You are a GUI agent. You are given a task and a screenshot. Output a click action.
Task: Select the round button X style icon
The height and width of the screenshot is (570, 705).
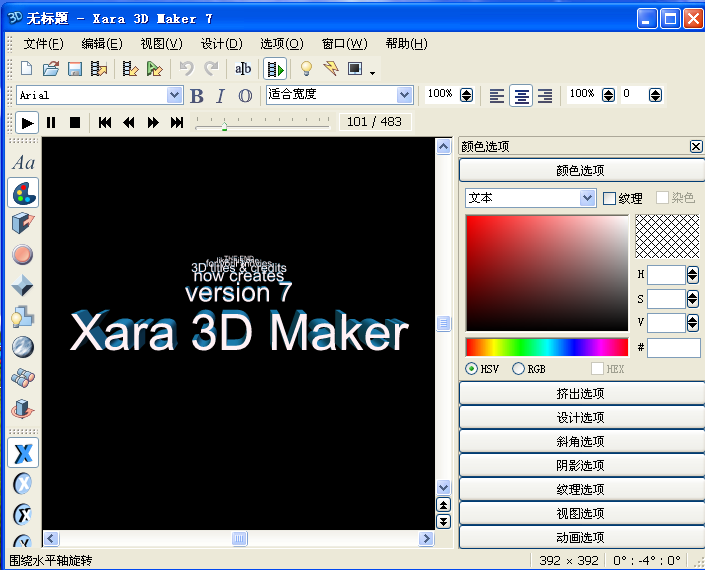tap(23, 484)
